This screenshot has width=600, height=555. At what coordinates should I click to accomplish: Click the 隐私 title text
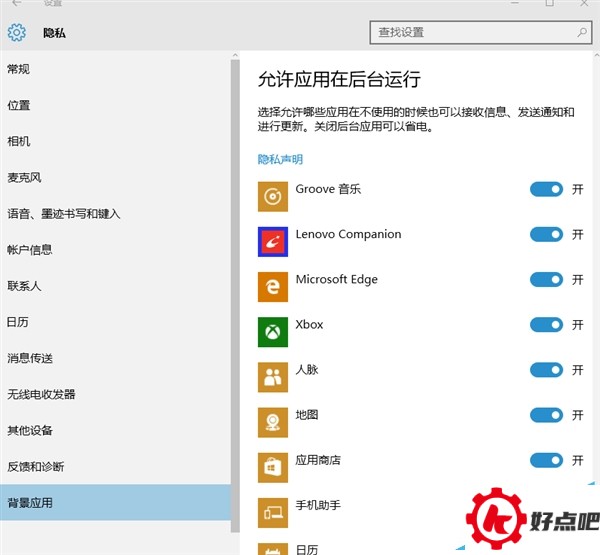point(54,33)
